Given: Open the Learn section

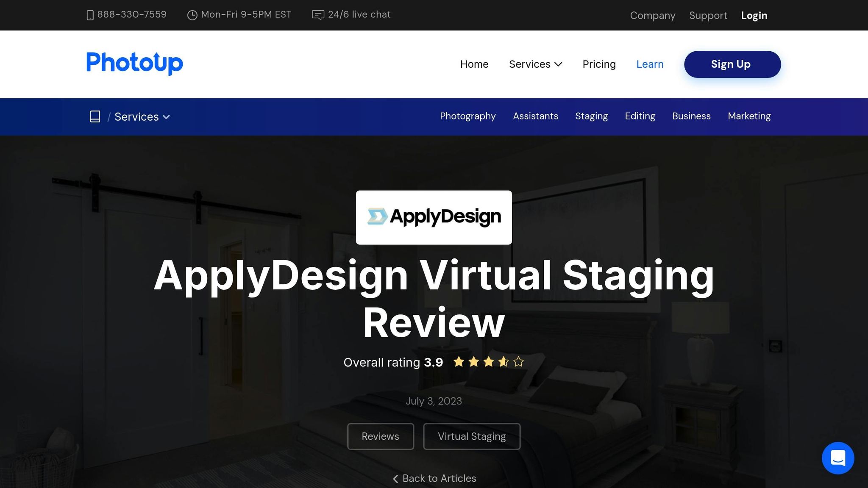Looking at the screenshot, I should tap(650, 64).
